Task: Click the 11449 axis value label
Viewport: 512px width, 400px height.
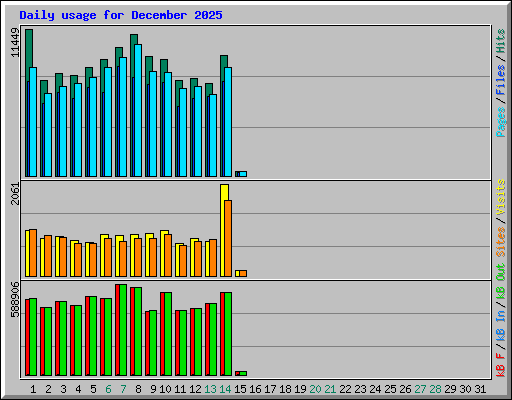Action: pos(15,42)
